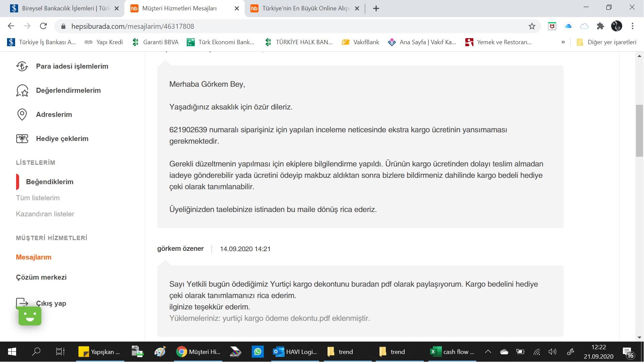644x362 pixels.
Task: Click the timestamp 14.09.2020 14:21
Action: click(x=245, y=249)
